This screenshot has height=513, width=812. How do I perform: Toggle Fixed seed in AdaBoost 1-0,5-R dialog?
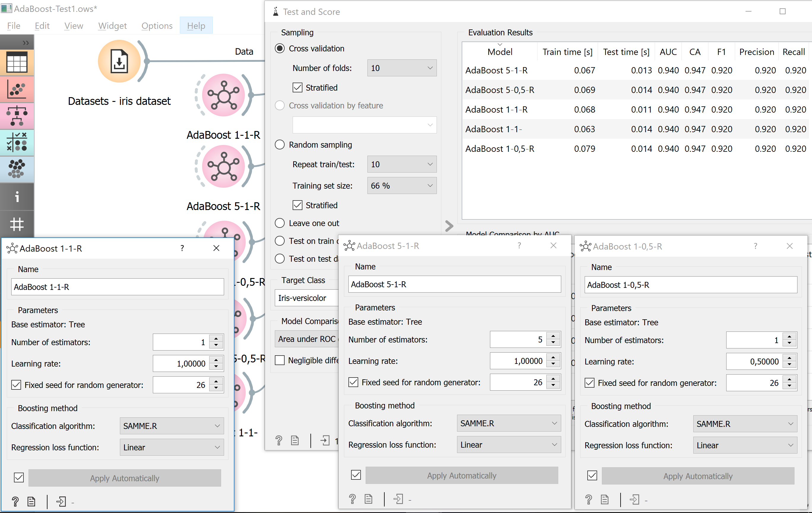[590, 383]
